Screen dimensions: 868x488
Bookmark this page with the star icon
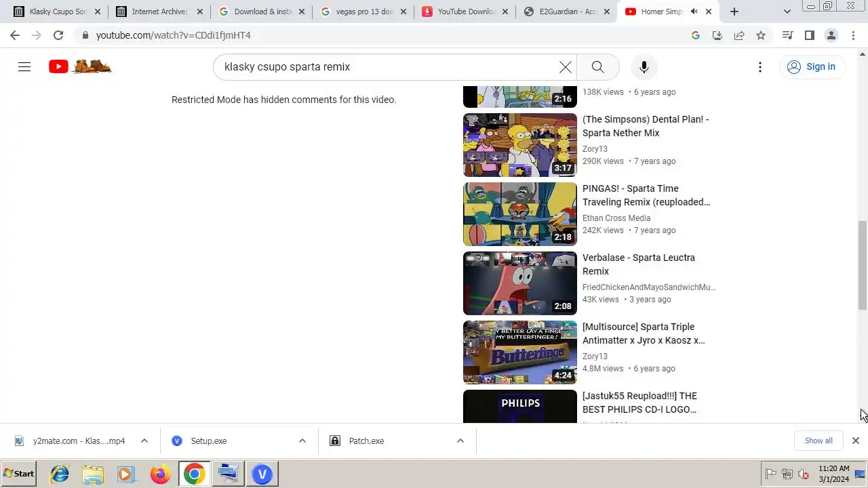coord(761,35)
